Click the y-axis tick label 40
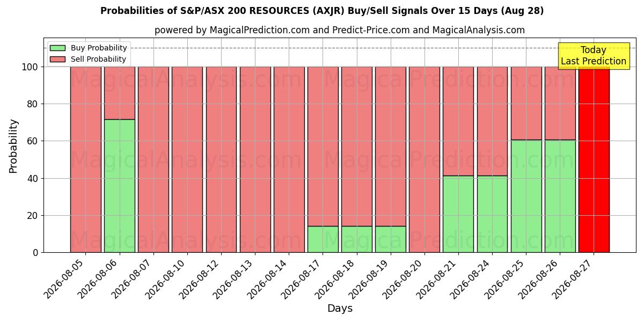This screenshot has width=644, height=322. click(x=33, y=178)
